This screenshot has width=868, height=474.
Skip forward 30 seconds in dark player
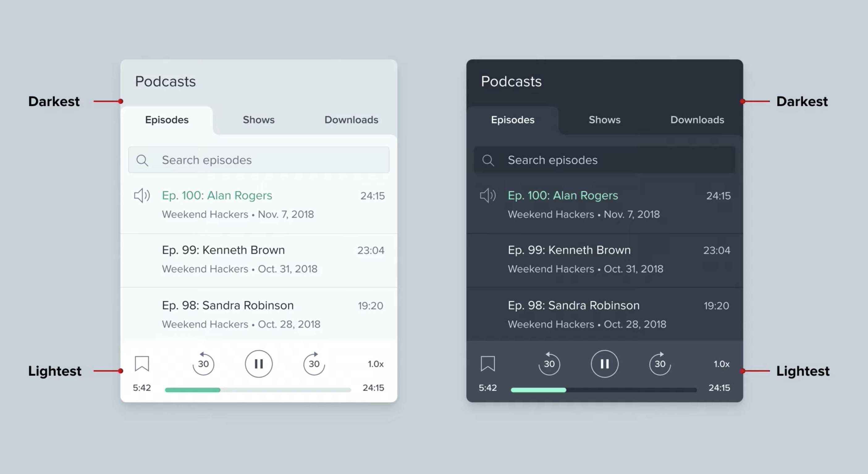[660, 364]
